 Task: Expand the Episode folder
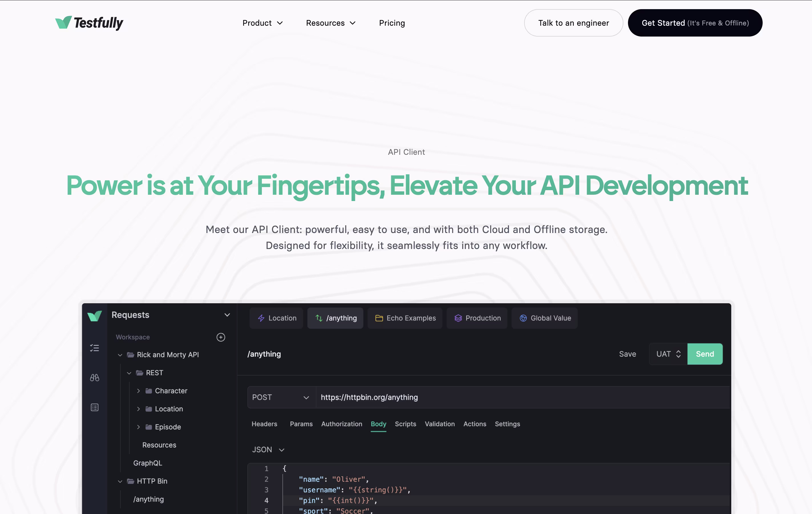(138, 427)
